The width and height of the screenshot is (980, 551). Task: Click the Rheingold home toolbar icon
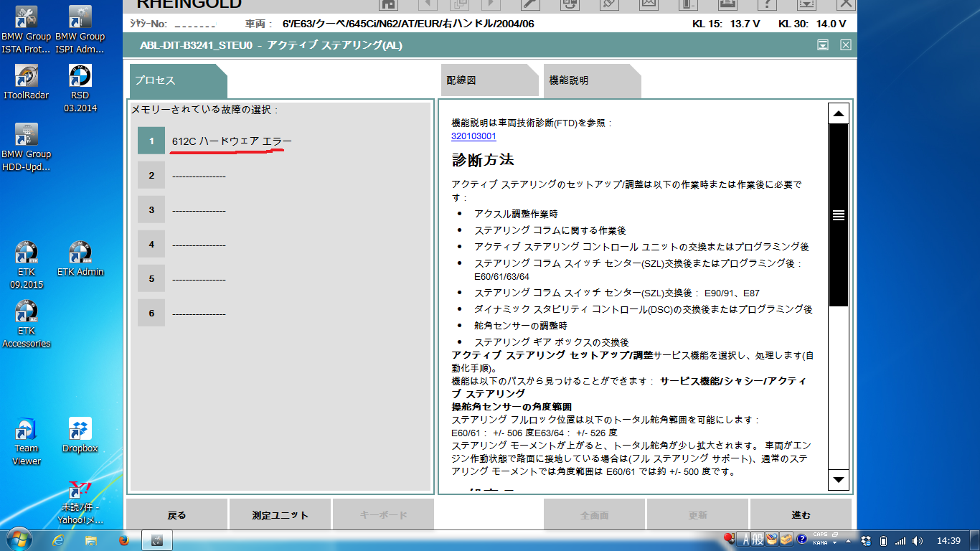[x=388, y=4]
